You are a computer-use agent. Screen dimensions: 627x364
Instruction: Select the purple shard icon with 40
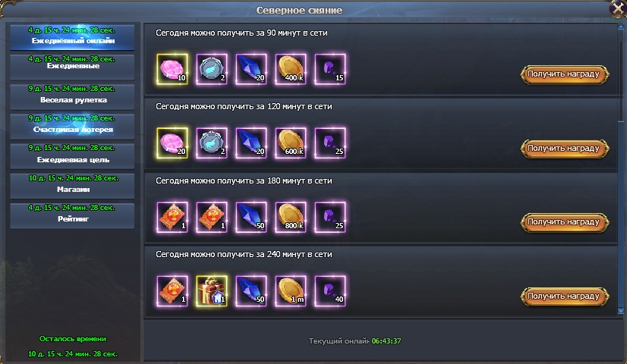click(330, 291)
